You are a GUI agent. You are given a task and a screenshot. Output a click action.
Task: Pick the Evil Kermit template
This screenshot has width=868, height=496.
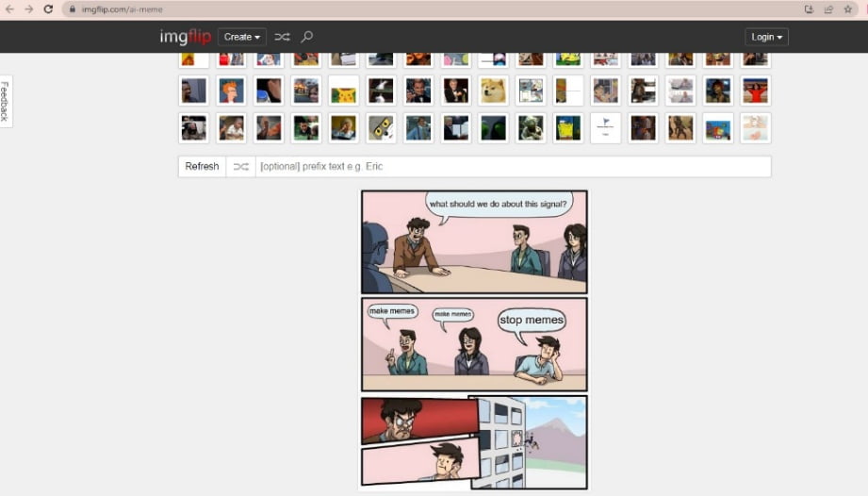(493, 128)
